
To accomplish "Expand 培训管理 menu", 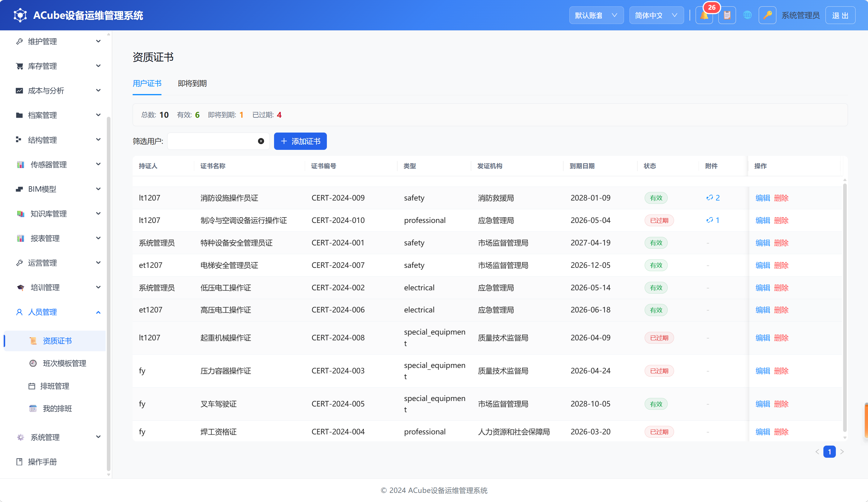I will pos(55,288).
